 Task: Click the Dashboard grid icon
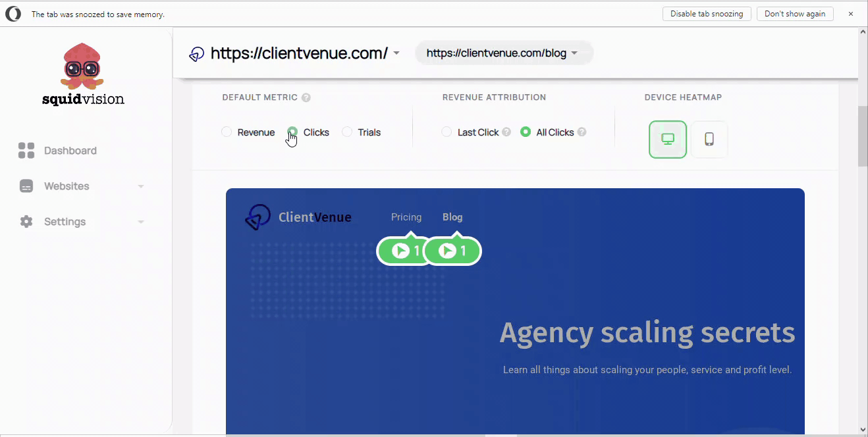[x=26, y=151]
